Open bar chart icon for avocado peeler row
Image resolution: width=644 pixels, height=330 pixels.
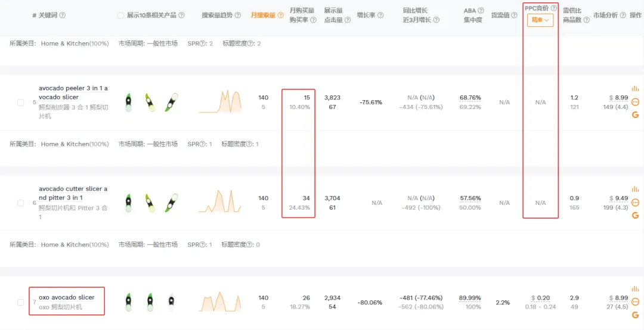click(x=636, y=88)
